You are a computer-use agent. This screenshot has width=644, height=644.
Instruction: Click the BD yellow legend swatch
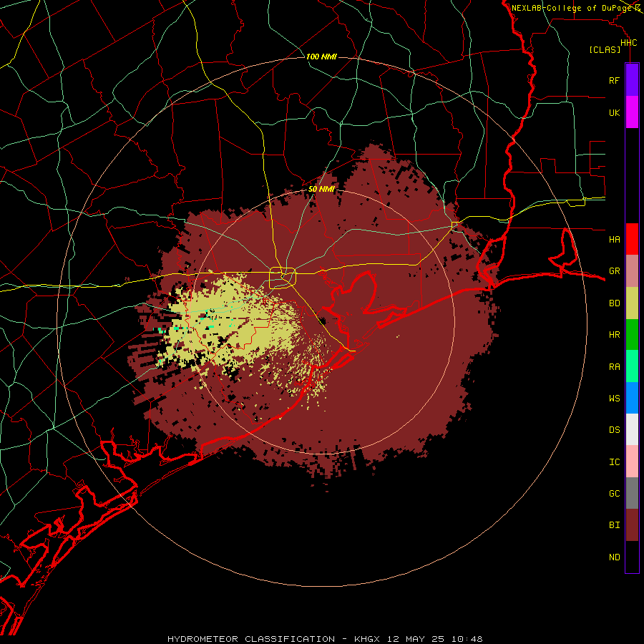tap(632, 303)
